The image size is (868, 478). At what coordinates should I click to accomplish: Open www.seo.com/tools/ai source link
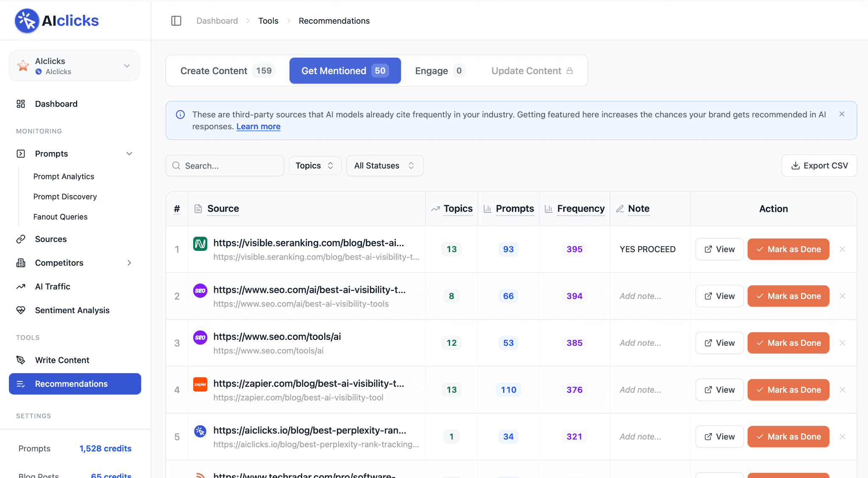277,336
